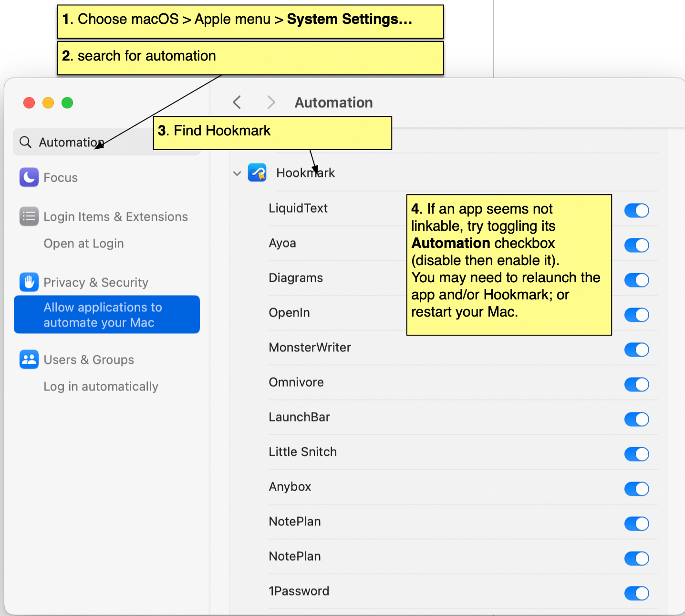Click the Anybox row label
685x616 pixels.
coord(290,486)
